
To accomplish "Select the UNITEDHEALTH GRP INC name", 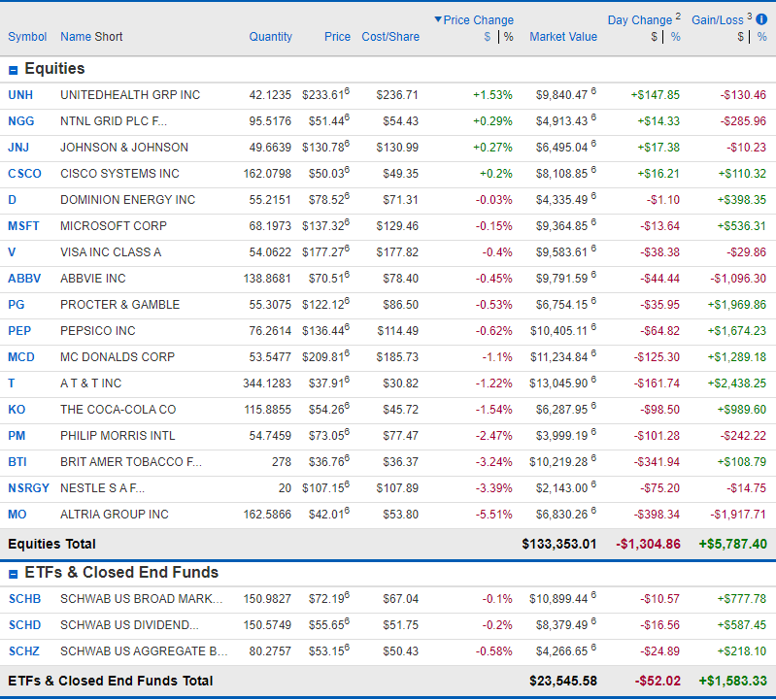I will tap(130, 95).
